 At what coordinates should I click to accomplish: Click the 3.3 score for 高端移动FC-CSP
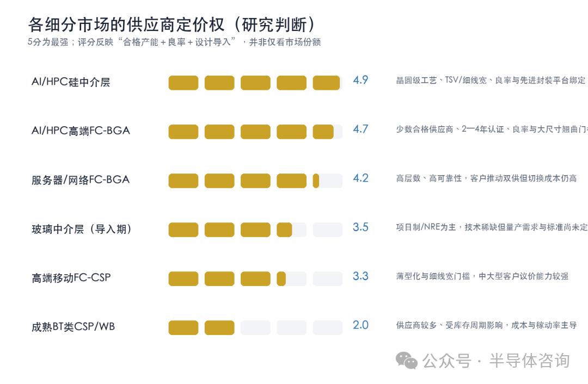360,276
